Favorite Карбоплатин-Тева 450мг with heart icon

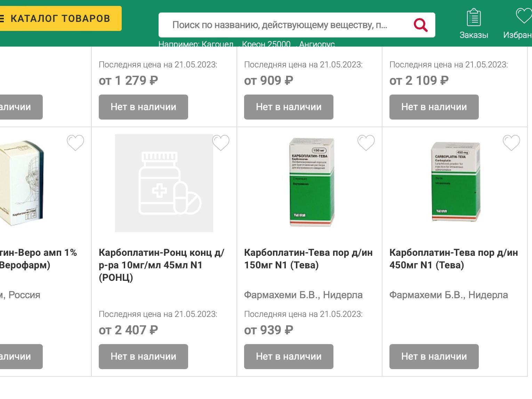[x=511, y=143]
